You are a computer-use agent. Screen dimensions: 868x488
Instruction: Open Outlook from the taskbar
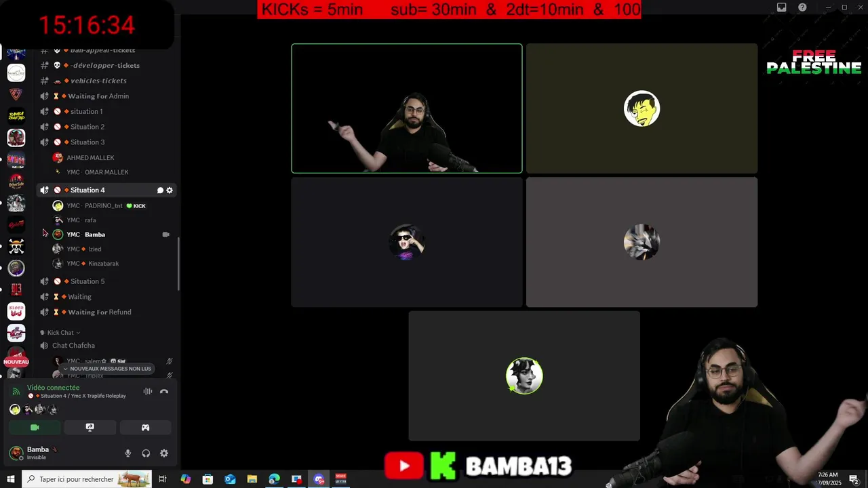(x=230, y=479)
